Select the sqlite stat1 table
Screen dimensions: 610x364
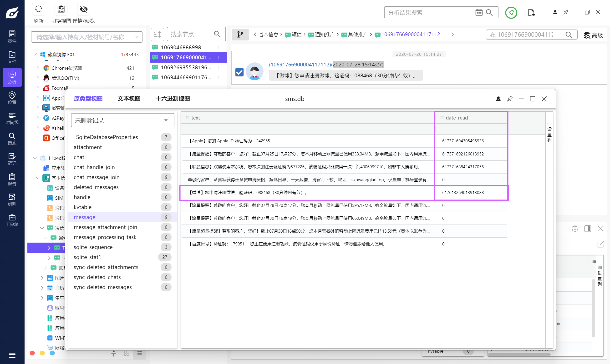coord(122,257)
